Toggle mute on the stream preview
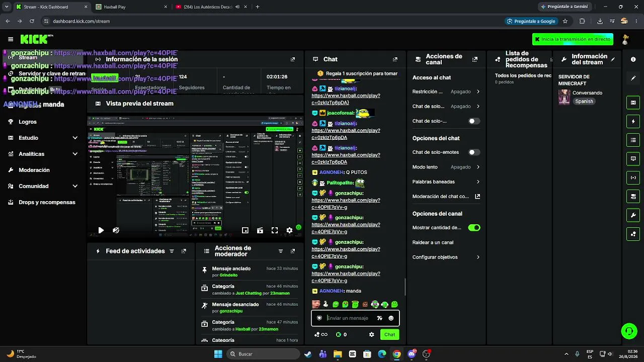The height and width of the screenshot is (362, 644). [x=116, y=230]
